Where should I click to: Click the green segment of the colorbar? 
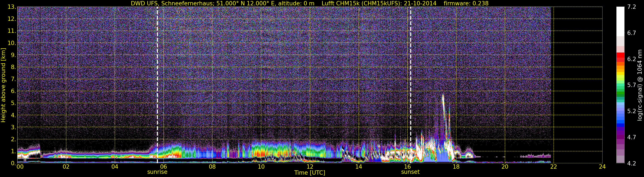[x=620, y=93]
